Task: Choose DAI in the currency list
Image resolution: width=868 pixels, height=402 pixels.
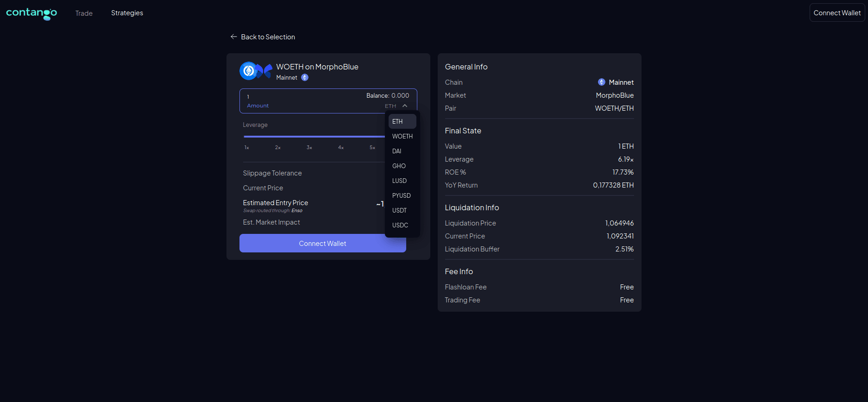Action: [x=402, y=151]
